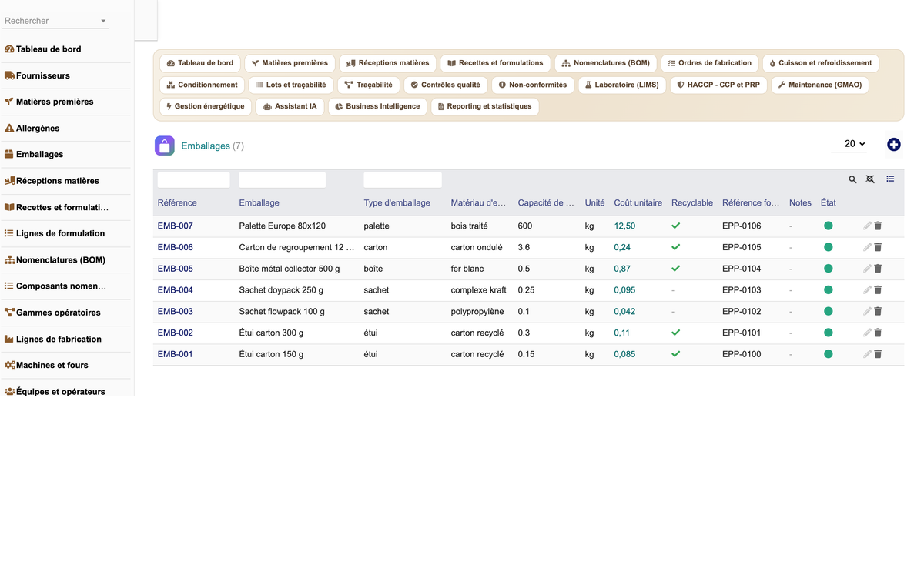924x572 pixels.
Task: Edit row EMB-005 with pencil icon
Action: [867, 269]
